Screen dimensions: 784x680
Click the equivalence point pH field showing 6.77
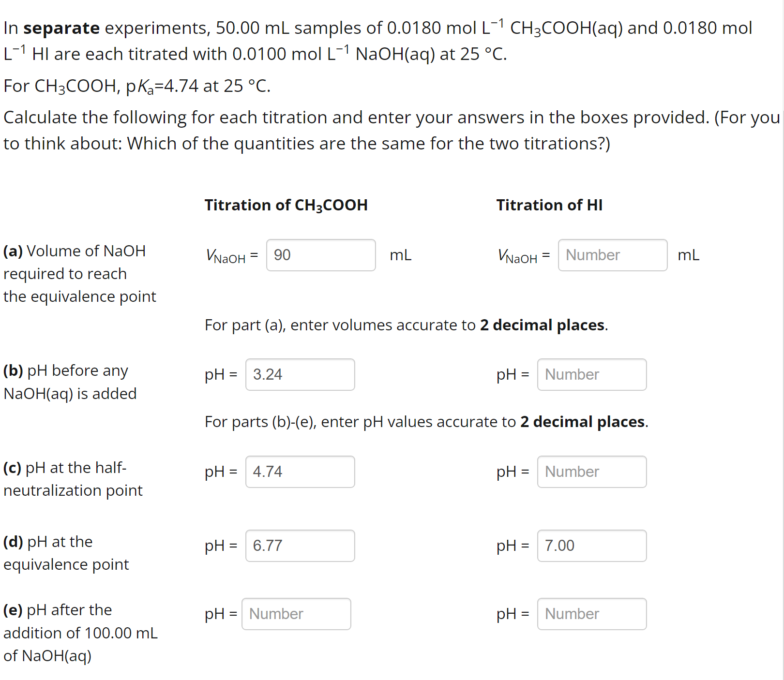[x=300, y=546]
